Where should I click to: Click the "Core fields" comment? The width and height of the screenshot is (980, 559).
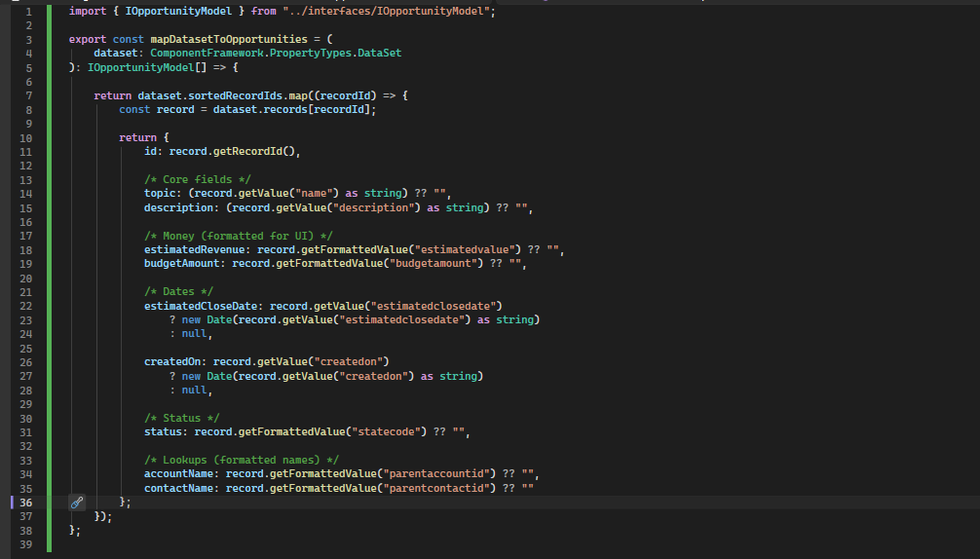[197, 180]
